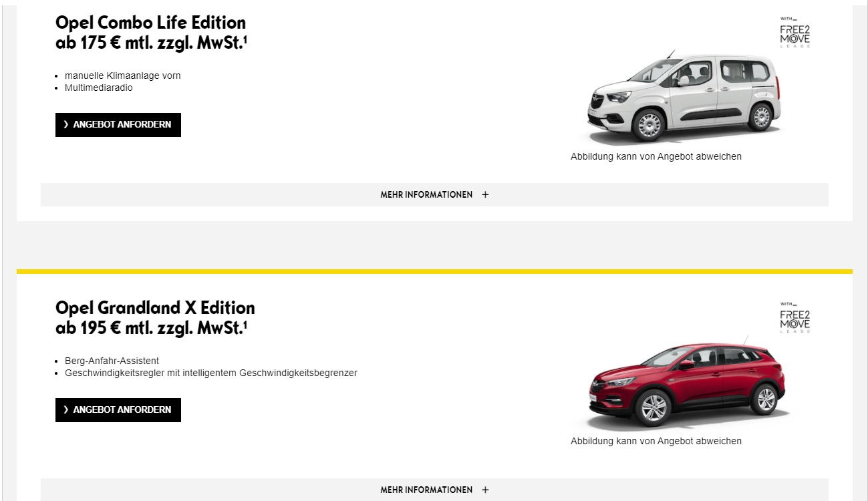Click the Opel Grandland X Edition heading

click(155, 308)
